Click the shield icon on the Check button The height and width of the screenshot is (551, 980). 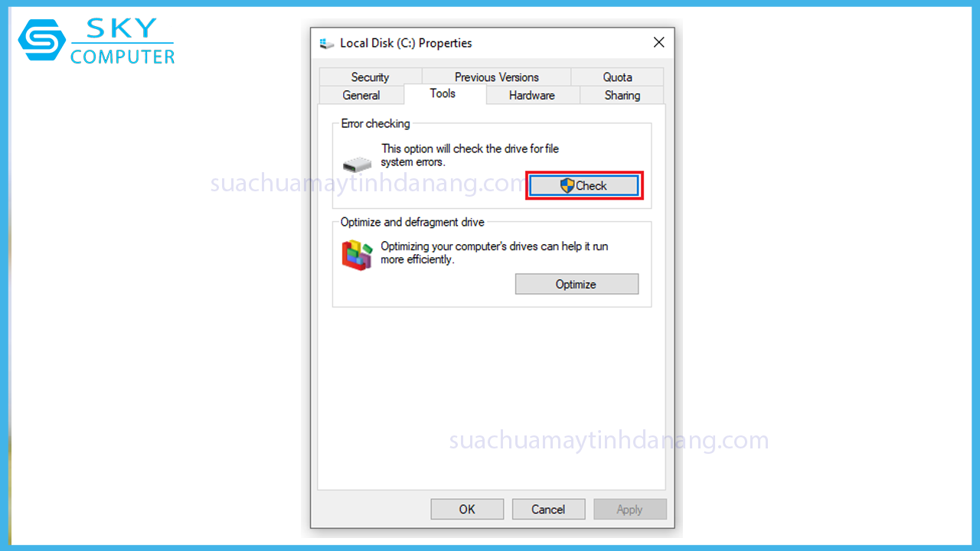point(567,185)
